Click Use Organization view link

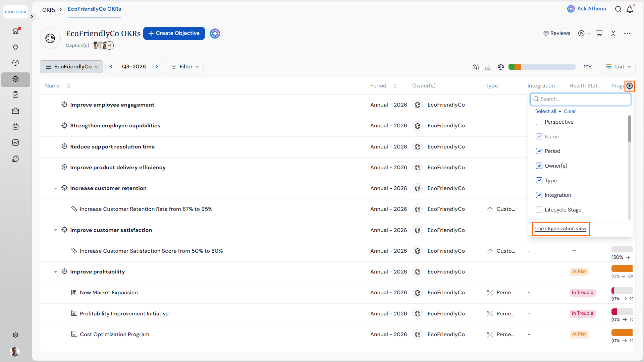click(560, 229)
